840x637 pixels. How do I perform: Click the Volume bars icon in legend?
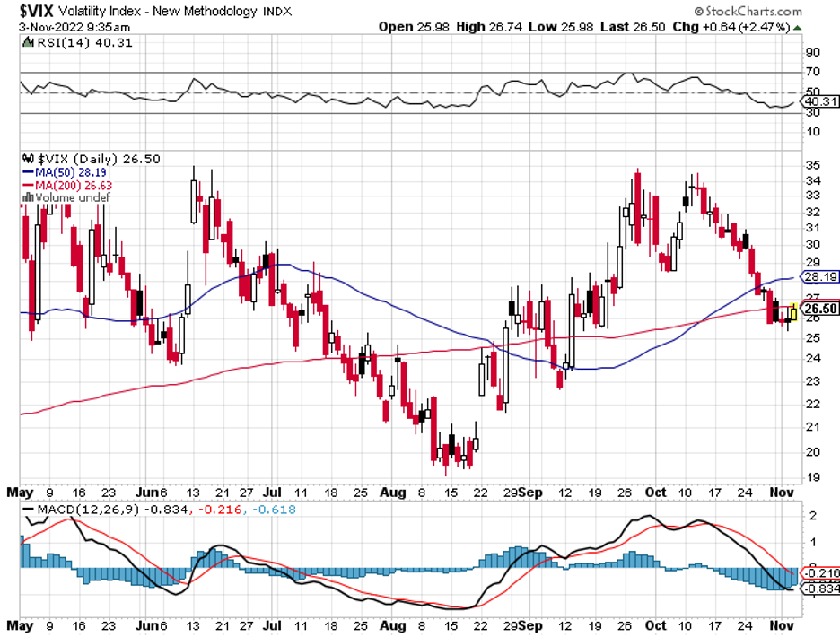[28, 197]
